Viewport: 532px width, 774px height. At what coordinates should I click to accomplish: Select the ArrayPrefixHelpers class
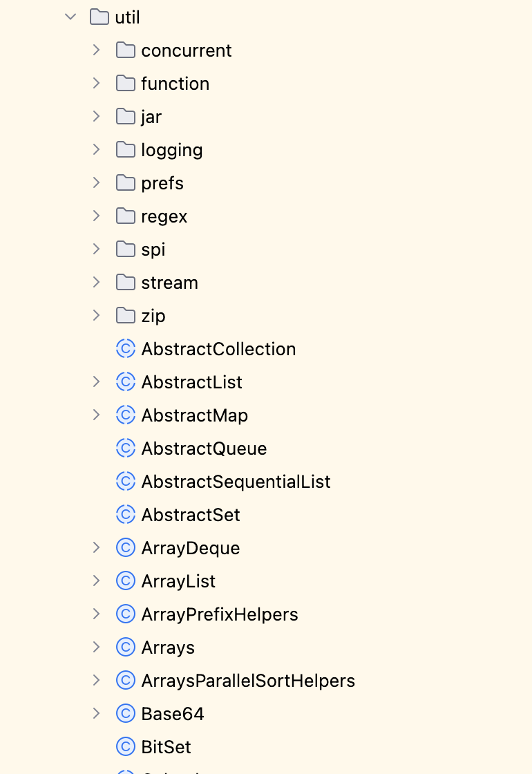point(219,614)
